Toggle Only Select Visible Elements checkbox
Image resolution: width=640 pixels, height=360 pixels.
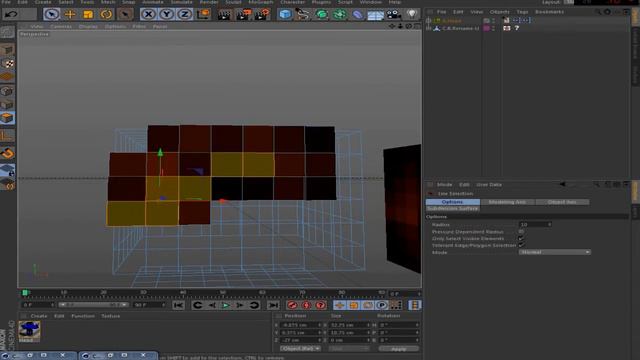[521, 238]
